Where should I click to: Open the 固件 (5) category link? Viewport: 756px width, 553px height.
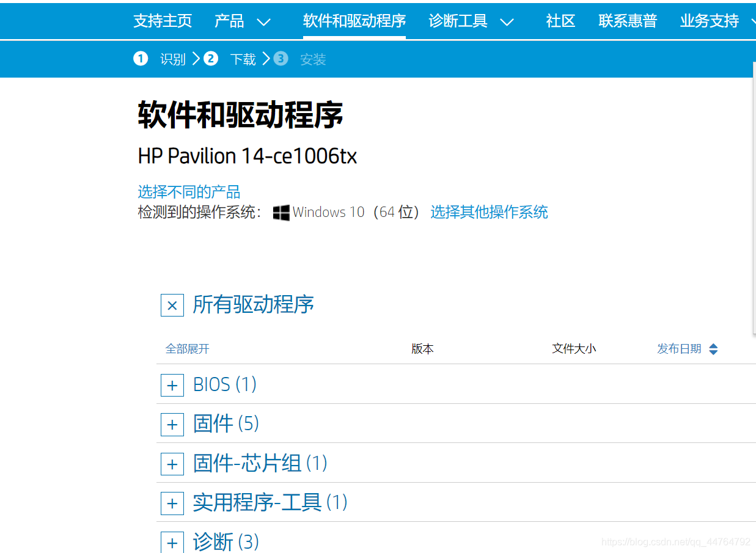pyautogui.click(x=226, y=423)
